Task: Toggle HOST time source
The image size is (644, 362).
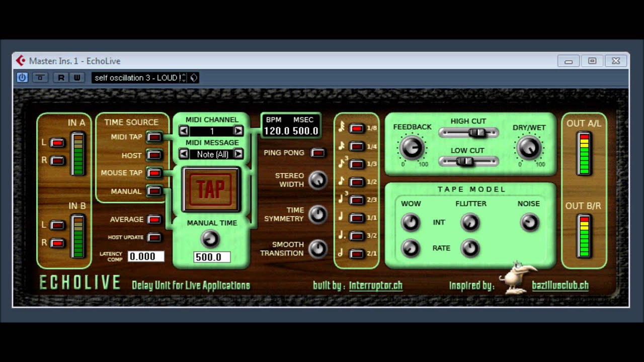Action: (154, 155)
